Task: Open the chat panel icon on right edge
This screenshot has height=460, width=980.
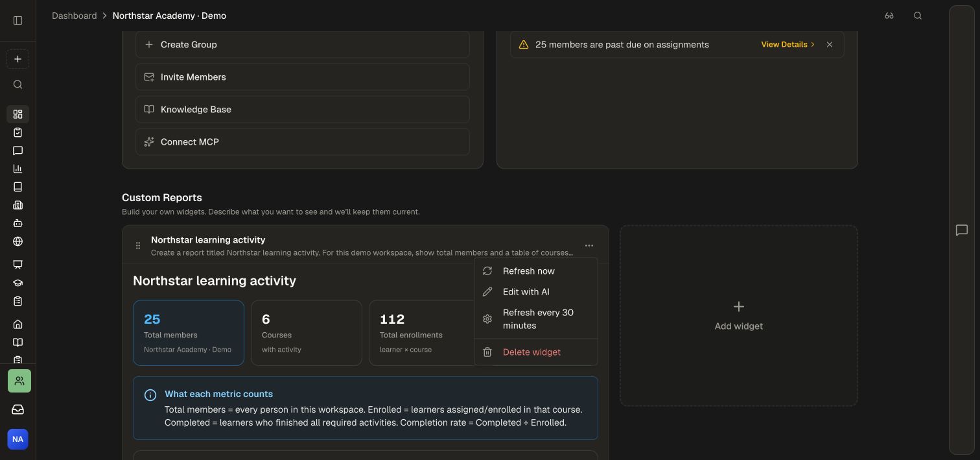Action: pyautogui.click(x=962, y=230)
